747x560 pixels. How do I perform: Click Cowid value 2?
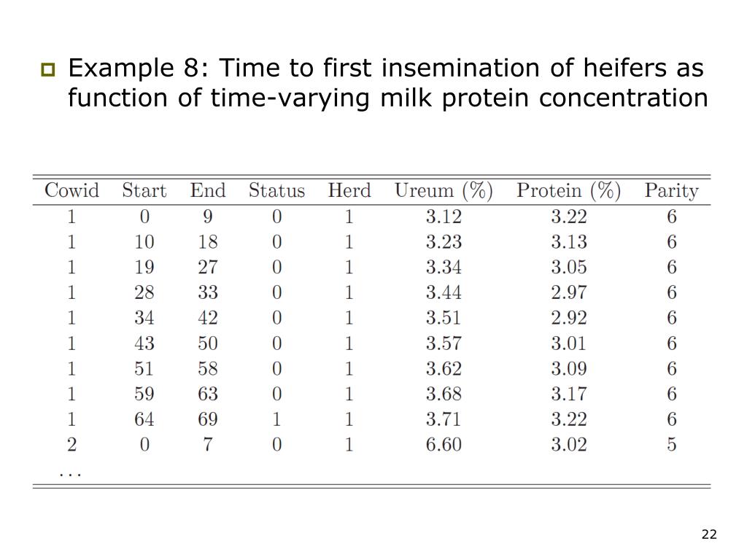pos(72,445)
